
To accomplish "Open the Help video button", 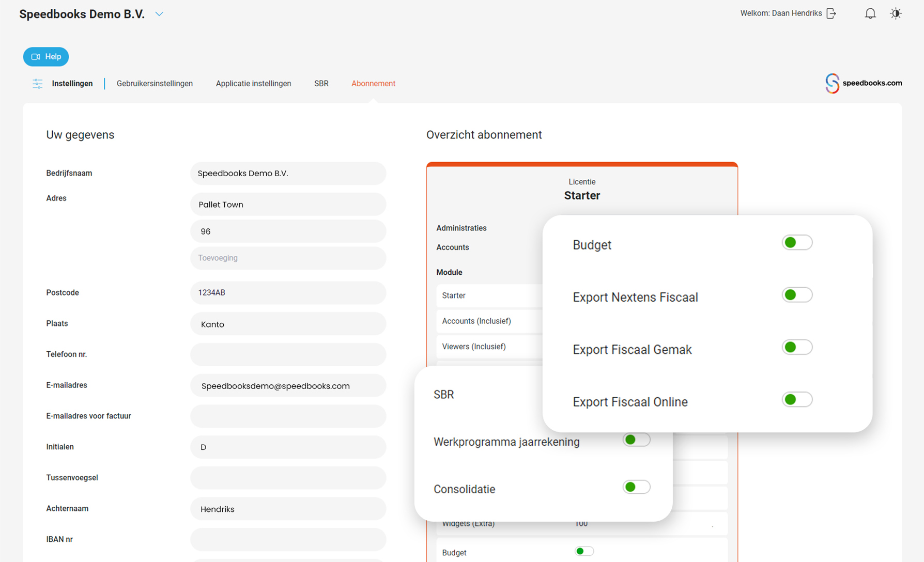I will (46, 57).
